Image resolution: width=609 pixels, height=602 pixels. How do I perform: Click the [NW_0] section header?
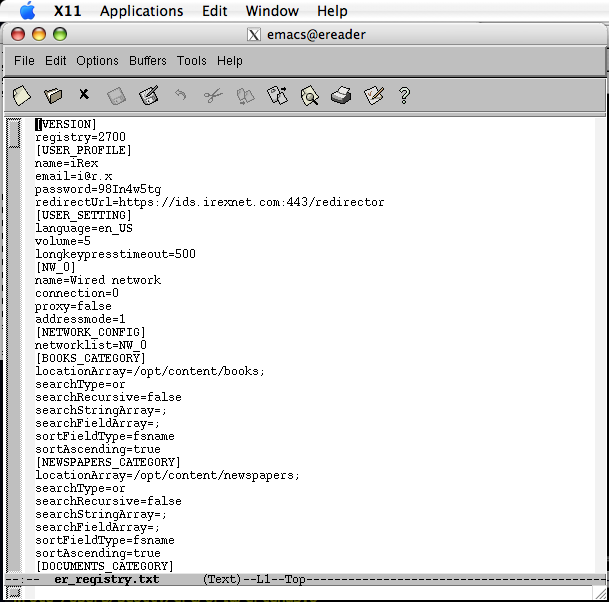[x=56, y=267]
